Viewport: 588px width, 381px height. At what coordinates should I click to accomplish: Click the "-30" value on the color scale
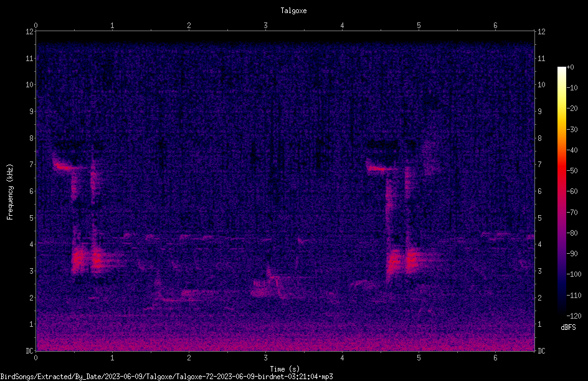coord(572,130)
